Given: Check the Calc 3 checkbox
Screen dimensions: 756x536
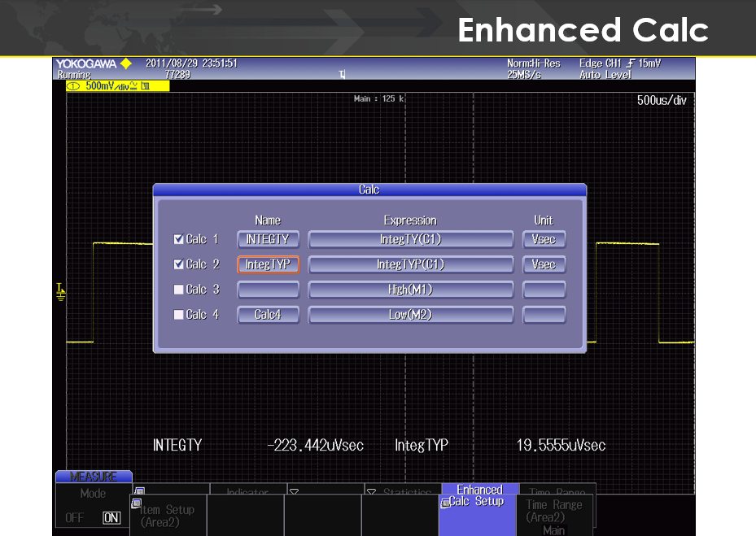Looking at the screenshot, I should tap(179, 290).
